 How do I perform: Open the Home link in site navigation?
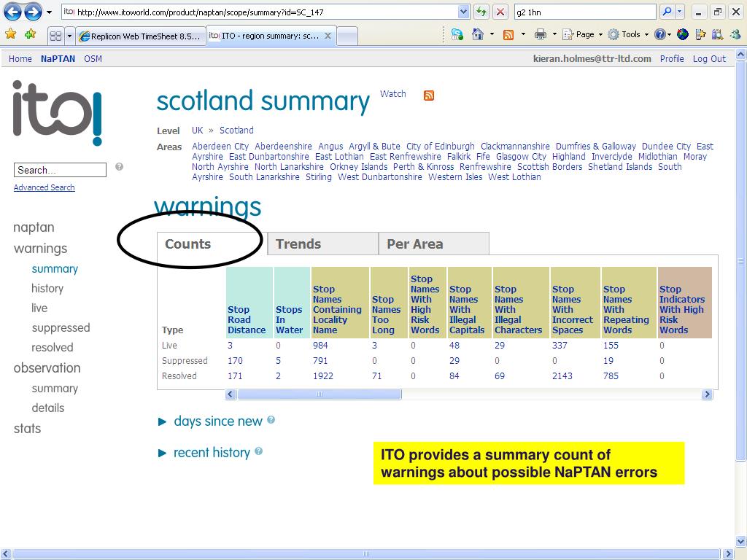point(20,59)
